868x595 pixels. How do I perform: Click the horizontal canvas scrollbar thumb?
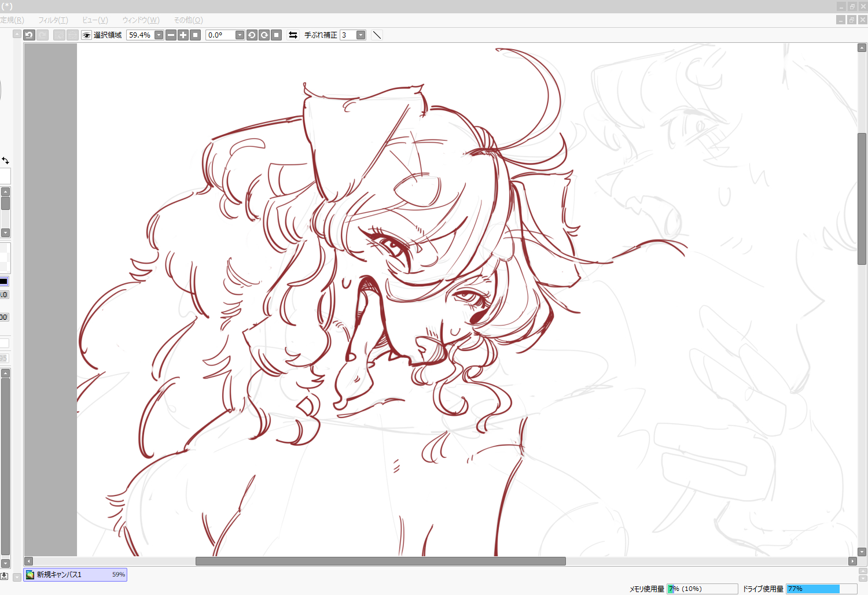tap(380, 561)
